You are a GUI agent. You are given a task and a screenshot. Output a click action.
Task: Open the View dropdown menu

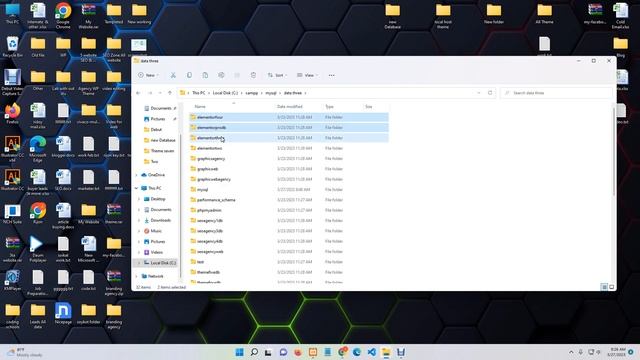point(307,75)
